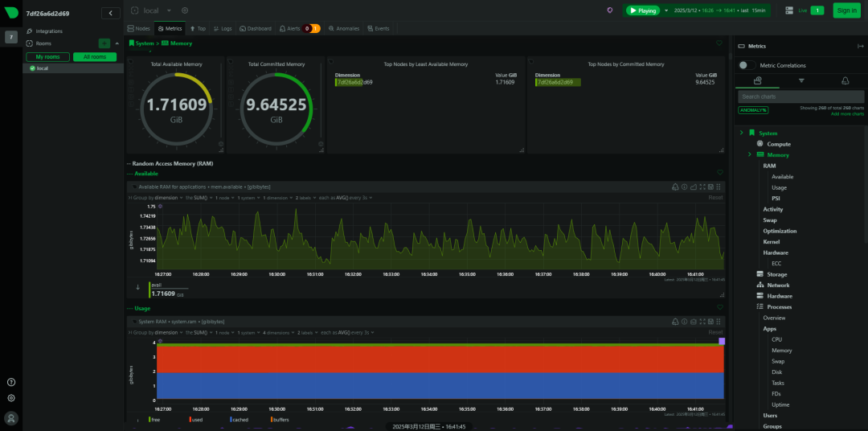Open the space 7 avatar tile
This screenshot has height=431, width=868.
pyautogui.click(x=11, y=37)
